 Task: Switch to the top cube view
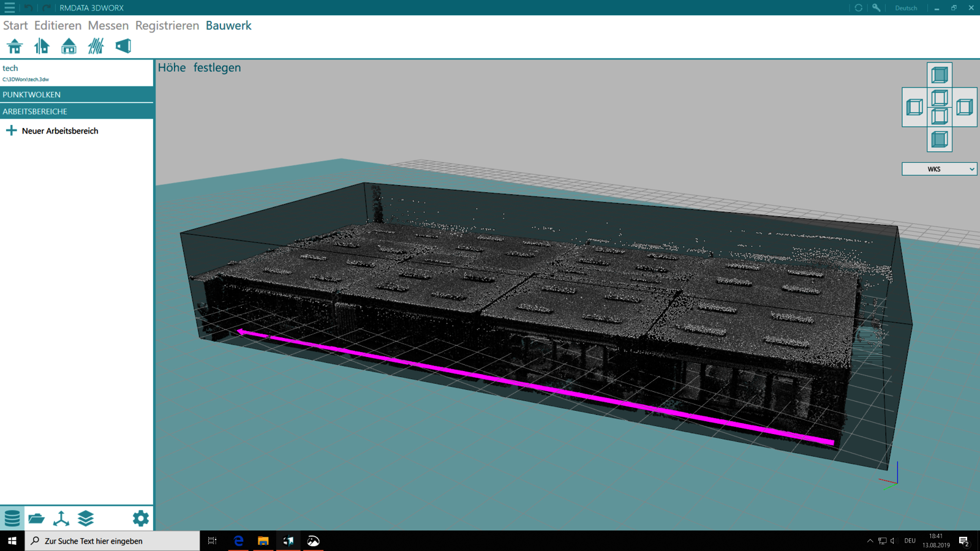click(x=939, y=75)
